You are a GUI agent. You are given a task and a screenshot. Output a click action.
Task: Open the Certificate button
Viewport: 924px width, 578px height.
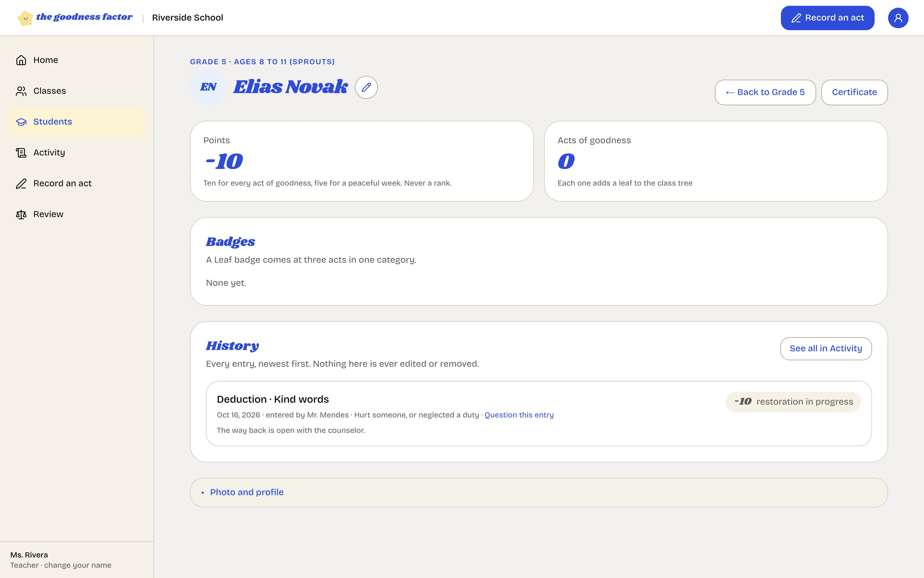click(854, 92)
